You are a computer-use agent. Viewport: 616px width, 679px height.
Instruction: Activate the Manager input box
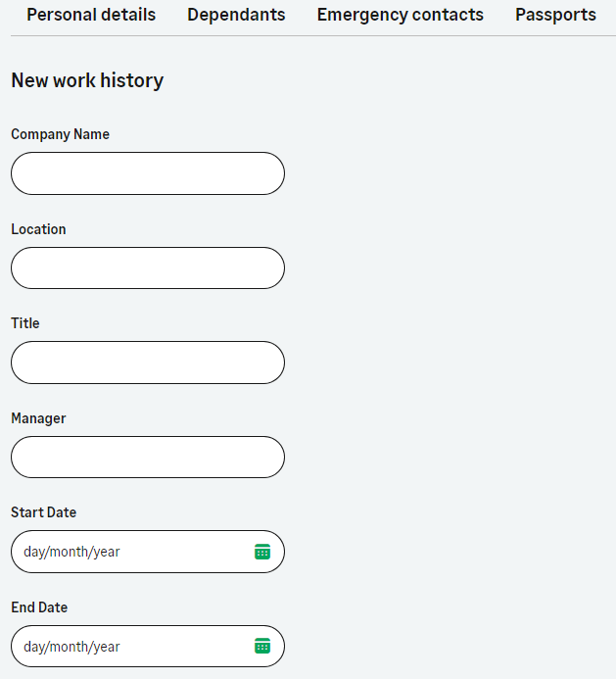pos(147,457)
